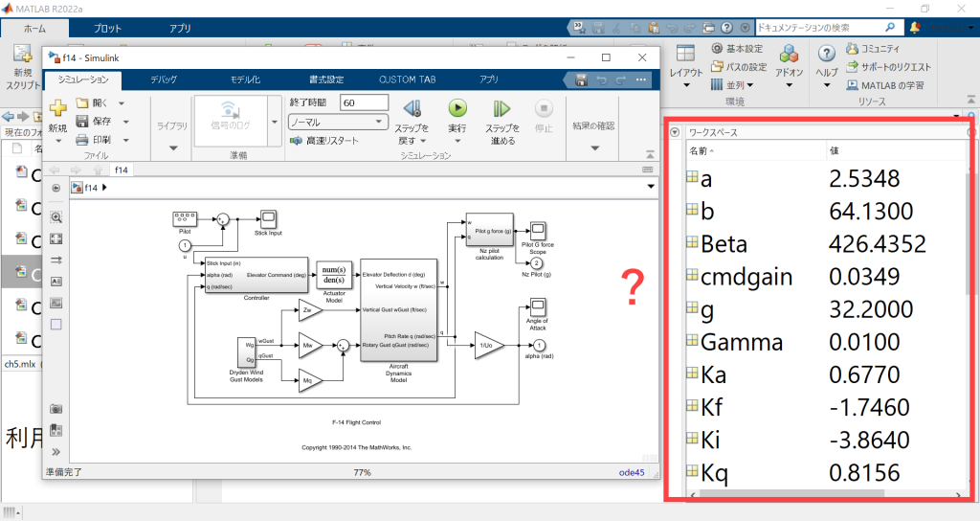Expand the Library (ライブラリ) dropdown
This screenshot has width=980, height=521.
pyautogui.click(x=172, y=147)
